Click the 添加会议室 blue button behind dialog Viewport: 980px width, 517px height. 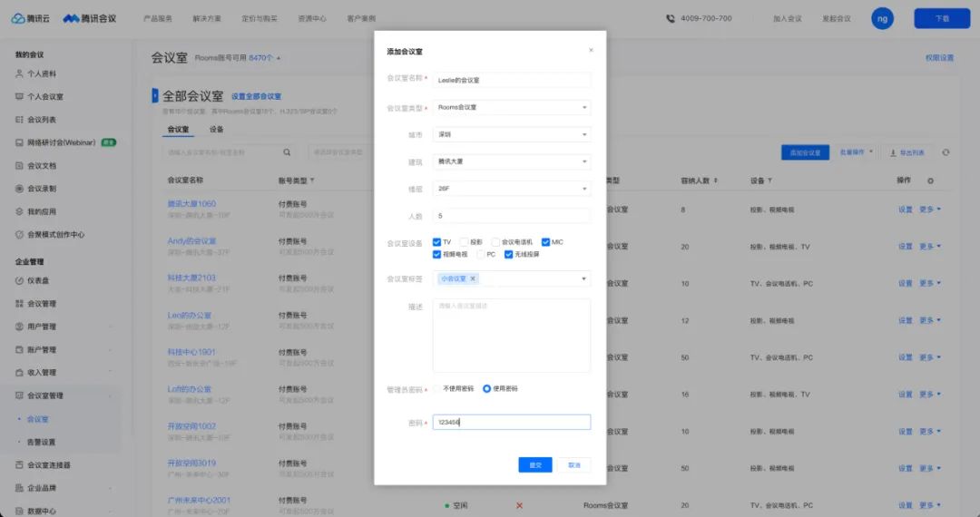805,152
